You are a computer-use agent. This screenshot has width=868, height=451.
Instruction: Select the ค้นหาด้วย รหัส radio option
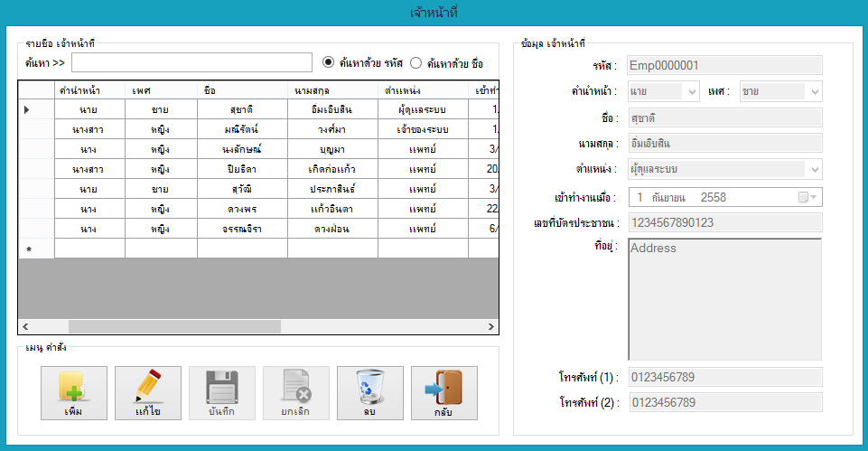pos(328,62)
